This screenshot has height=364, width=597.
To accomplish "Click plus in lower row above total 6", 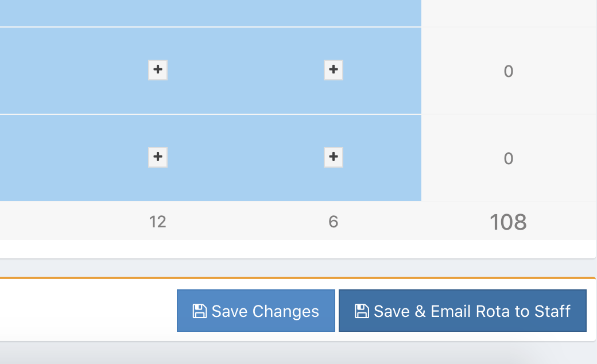I will point(334,157).
